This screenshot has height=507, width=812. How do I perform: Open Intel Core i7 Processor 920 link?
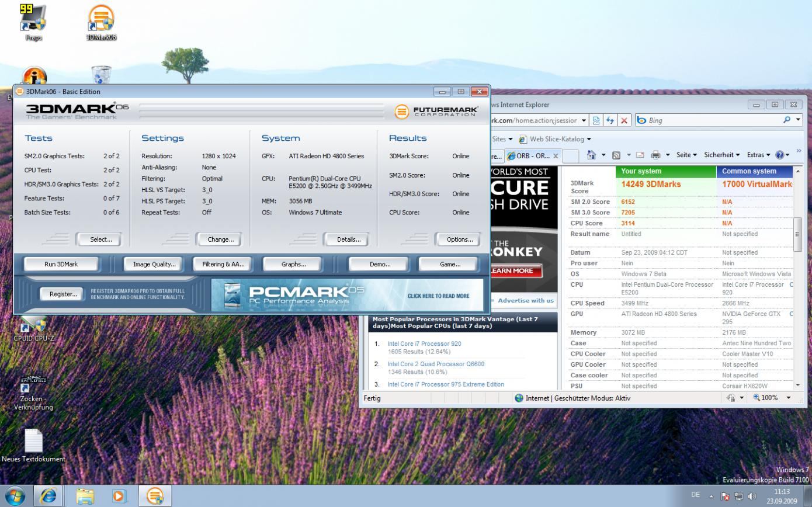pos(424,343)
